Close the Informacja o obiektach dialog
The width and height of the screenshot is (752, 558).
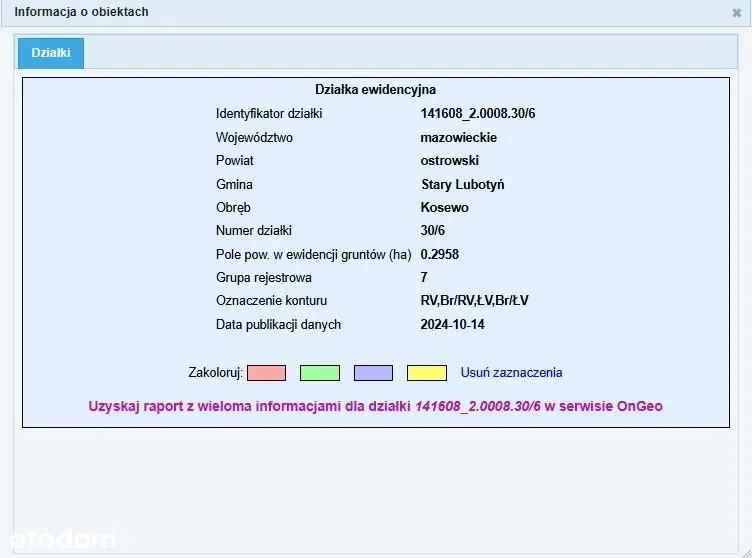tap(737, 13)
